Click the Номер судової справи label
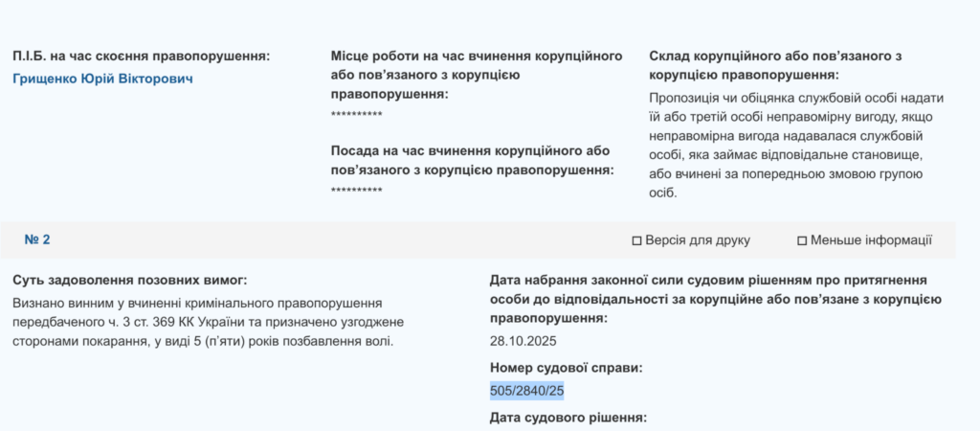 pyautogui.click(x=567, y=368)
